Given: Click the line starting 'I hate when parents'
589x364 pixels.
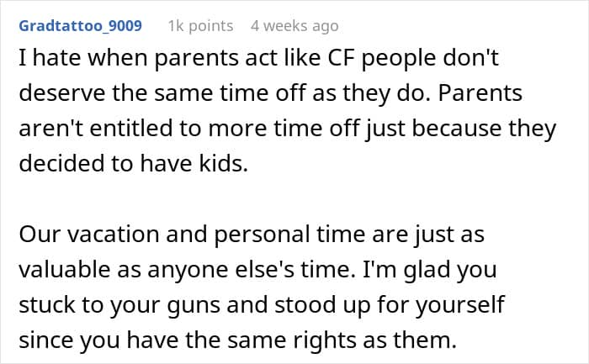Looking at the screenshot, I should [258, 58].
